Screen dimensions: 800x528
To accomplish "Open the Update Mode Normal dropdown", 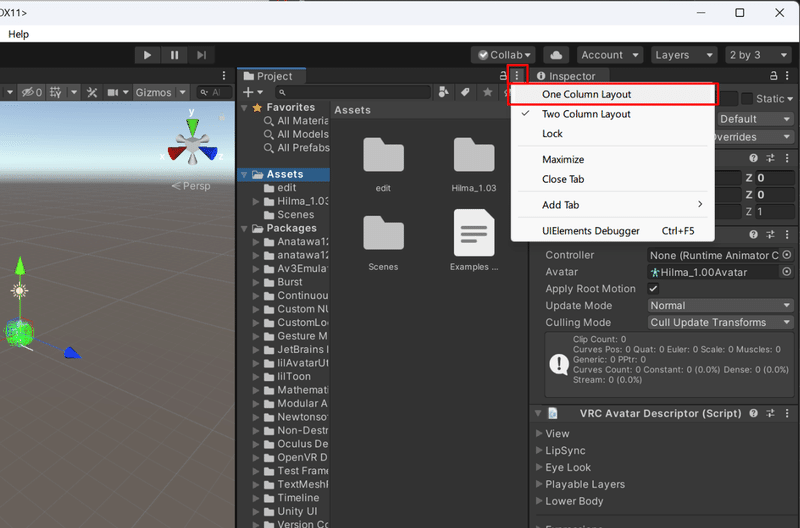I will (720, 306).
